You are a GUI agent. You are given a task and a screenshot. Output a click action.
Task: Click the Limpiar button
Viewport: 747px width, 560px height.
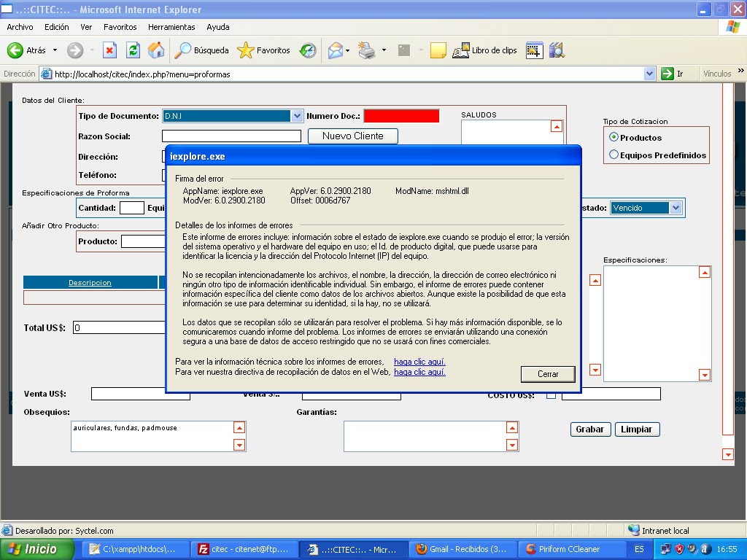tap(637, 429)
